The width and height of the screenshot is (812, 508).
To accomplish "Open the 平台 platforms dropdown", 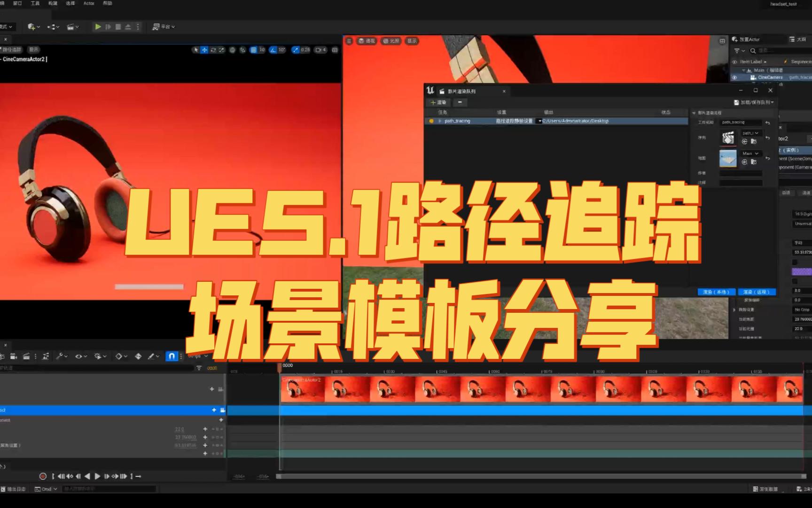I will tap(164, 27).
